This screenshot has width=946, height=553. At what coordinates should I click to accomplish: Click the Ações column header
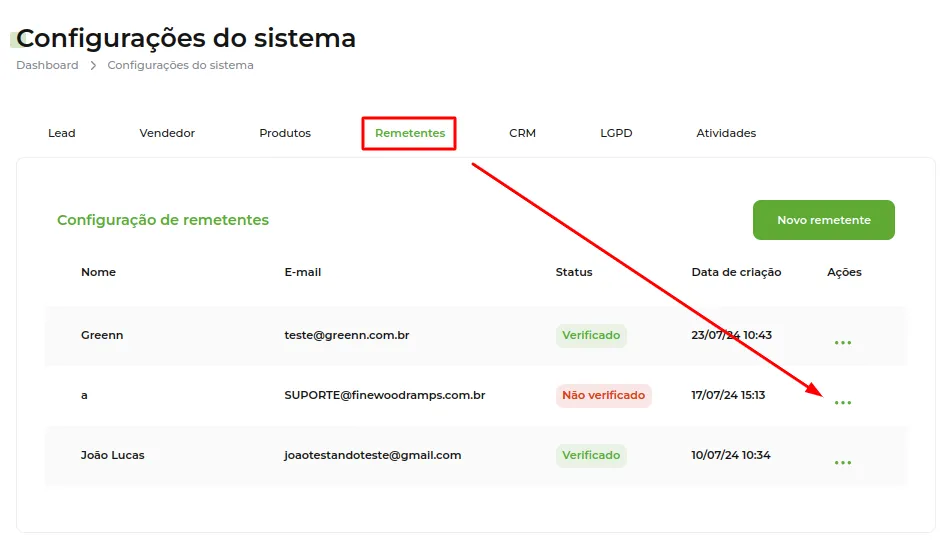click(844, 272)
